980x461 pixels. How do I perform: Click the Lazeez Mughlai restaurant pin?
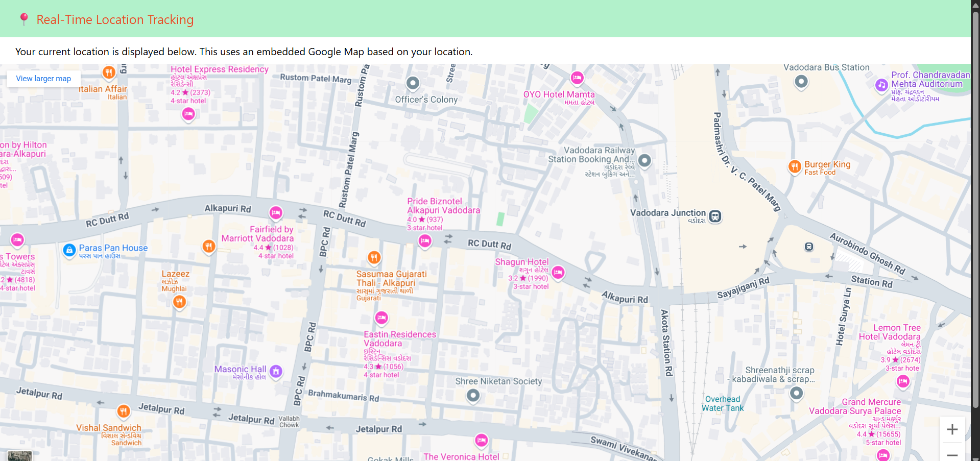click(x=179, y=302)
